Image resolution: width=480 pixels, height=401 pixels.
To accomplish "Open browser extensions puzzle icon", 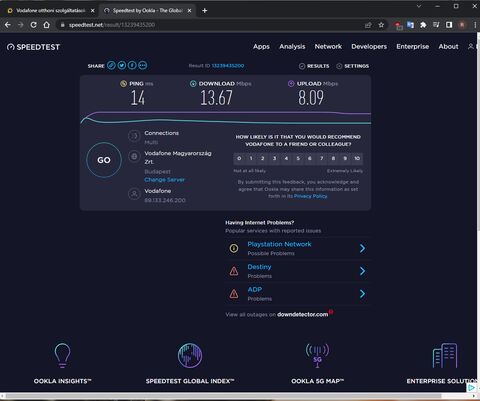I will [x=423, y=25].
